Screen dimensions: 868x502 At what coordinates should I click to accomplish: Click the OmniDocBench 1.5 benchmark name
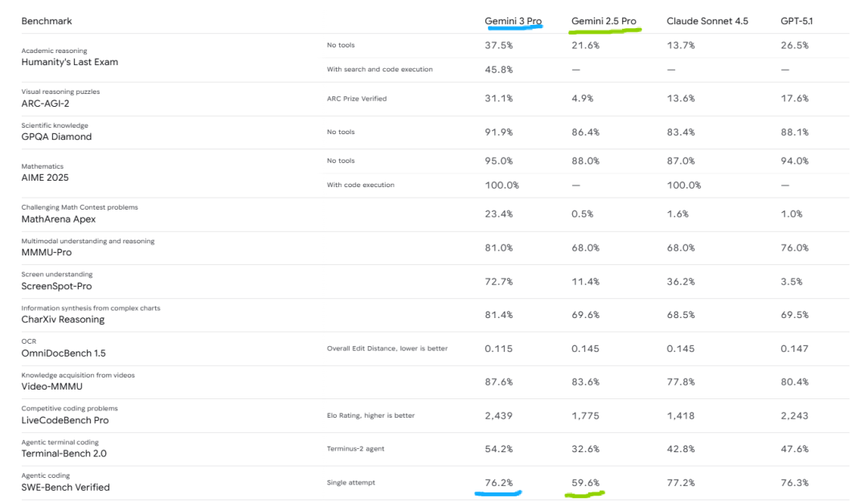click(x=63, y=353)
